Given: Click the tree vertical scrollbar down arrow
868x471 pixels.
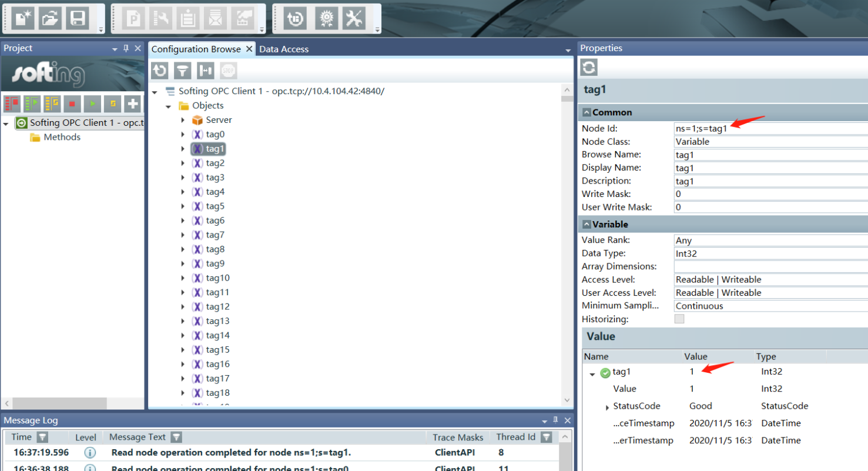Looking at the screenshot, I should click(x=567, y=400).
